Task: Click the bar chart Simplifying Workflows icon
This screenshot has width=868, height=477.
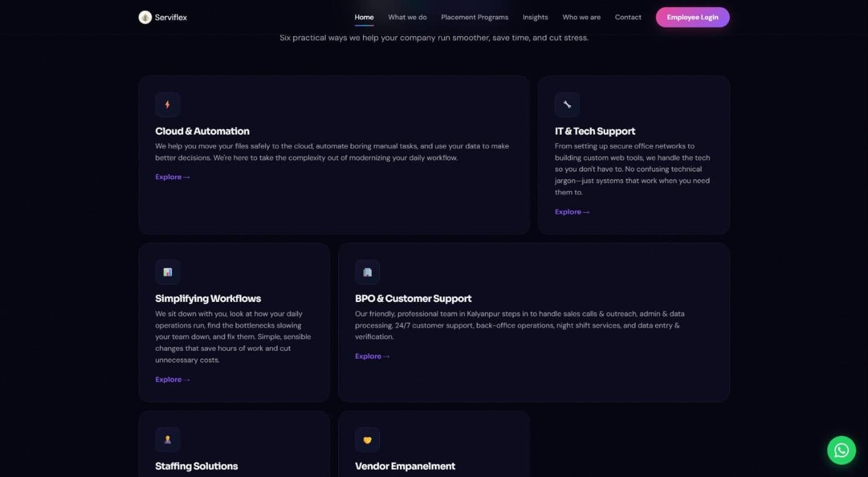Action: 167,272
